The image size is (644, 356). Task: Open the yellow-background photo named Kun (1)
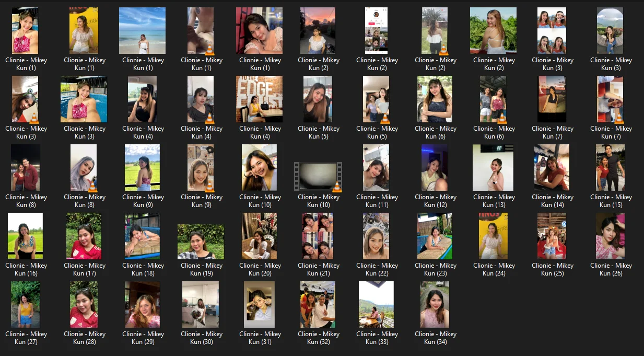(x=84, y=31)
